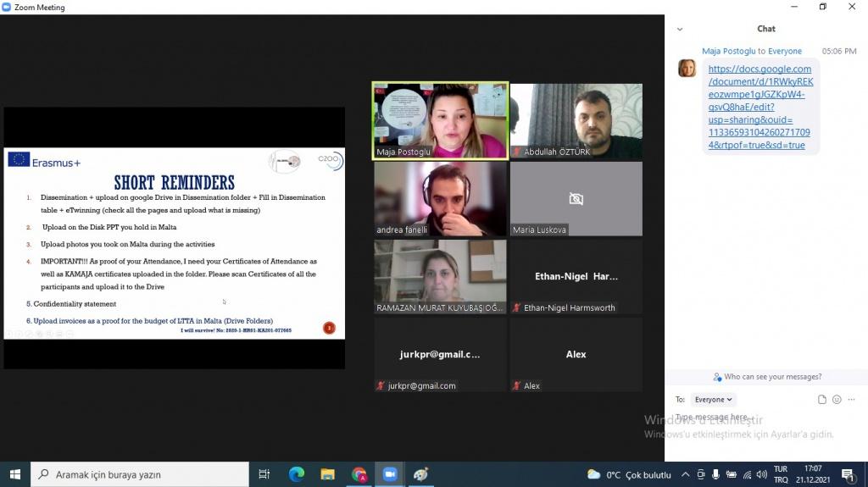Click Maja Postoglu's chat avatar
Screen dimensions: 868x487
point(687,68)
